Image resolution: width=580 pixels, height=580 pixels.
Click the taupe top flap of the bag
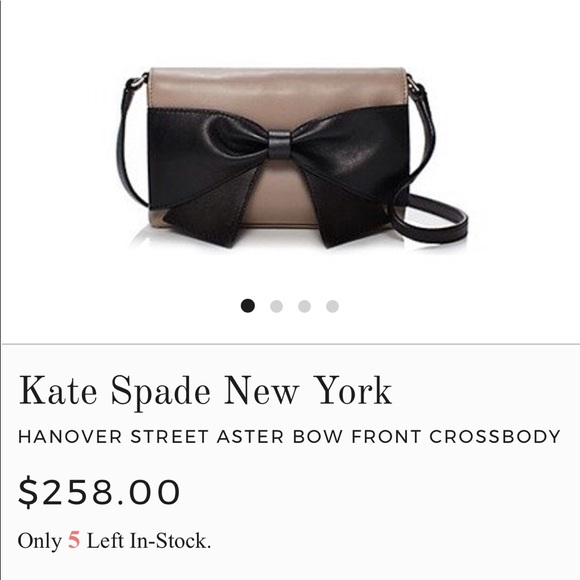[x=277, y=89]
